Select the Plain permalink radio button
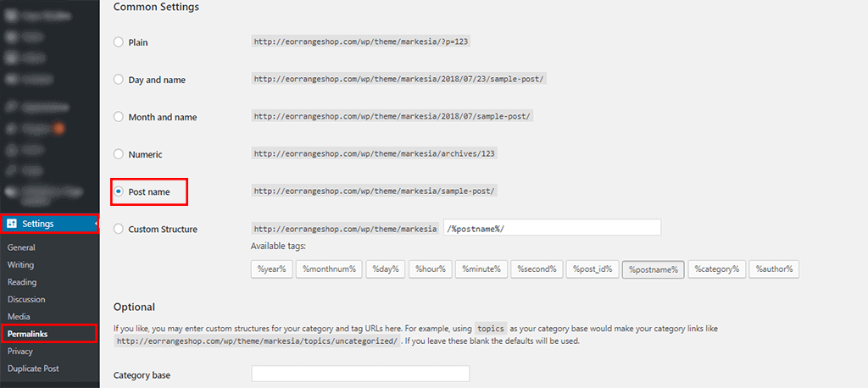 pyautogui.click(x=119, y=42)
